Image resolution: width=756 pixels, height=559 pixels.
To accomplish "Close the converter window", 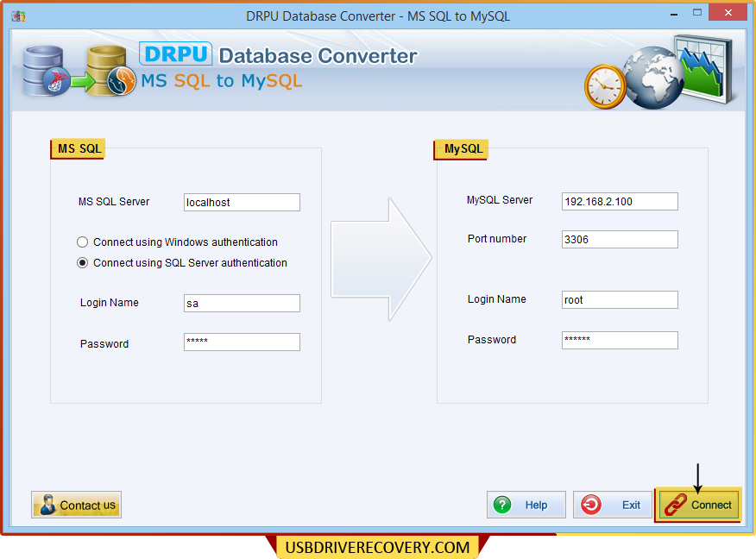I will [x=728, y=13].
